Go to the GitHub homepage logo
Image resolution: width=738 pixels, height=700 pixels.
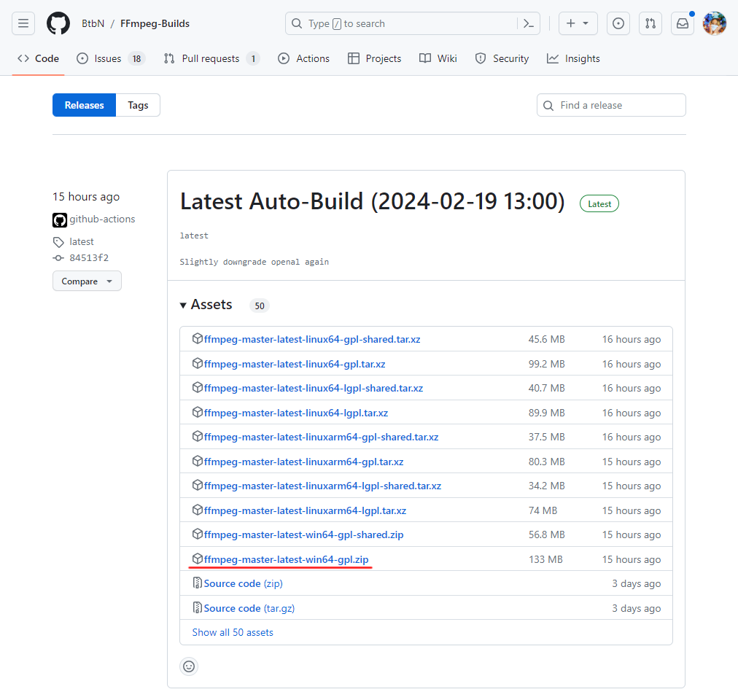click(58, 23)
